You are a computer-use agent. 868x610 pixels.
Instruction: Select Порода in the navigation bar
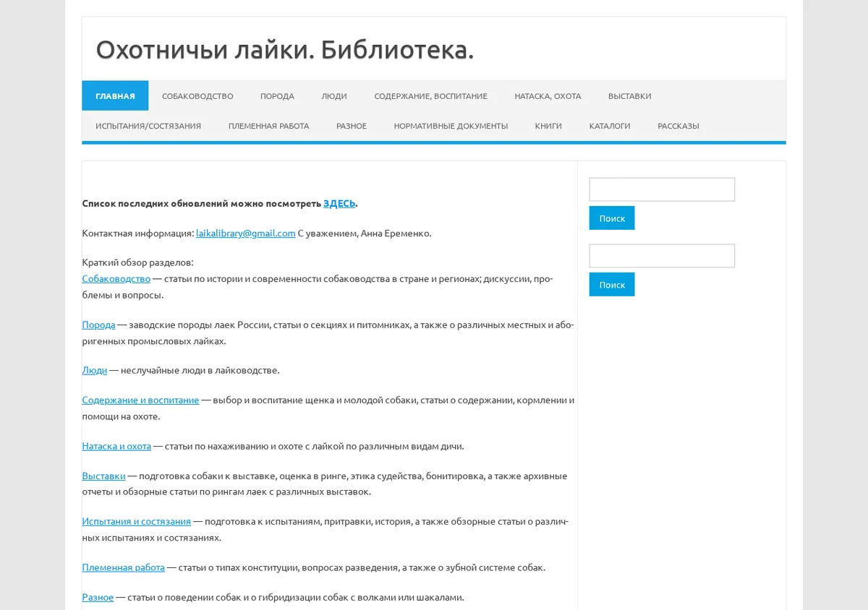click(277, 95)
